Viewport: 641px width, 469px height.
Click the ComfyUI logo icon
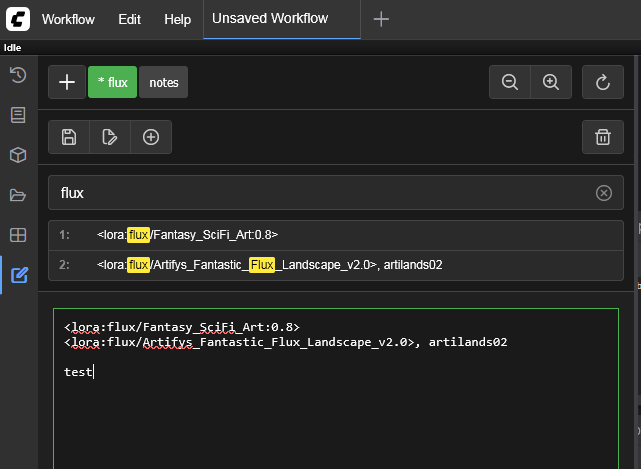[x=18, y=19]
